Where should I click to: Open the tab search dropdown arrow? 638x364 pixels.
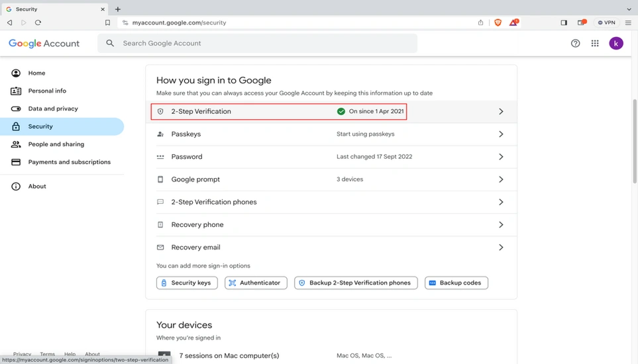(629, 9)
